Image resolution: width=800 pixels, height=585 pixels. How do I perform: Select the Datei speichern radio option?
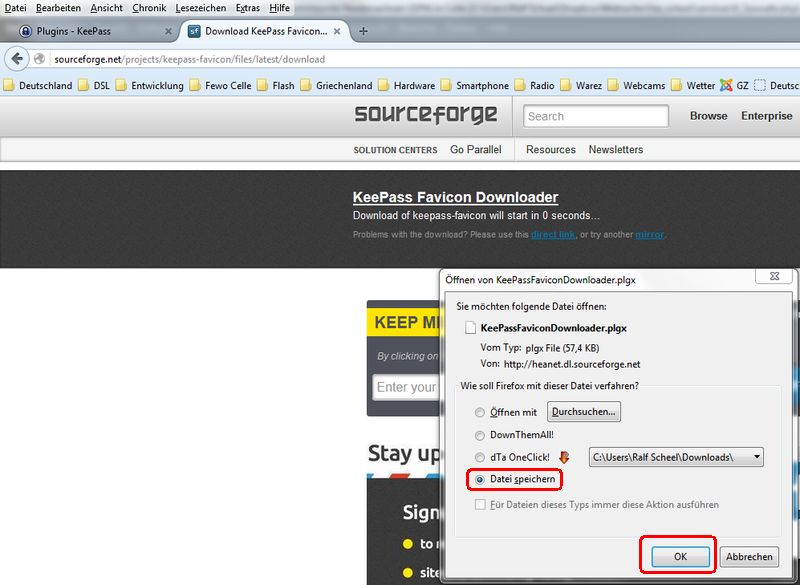(480, 479)
